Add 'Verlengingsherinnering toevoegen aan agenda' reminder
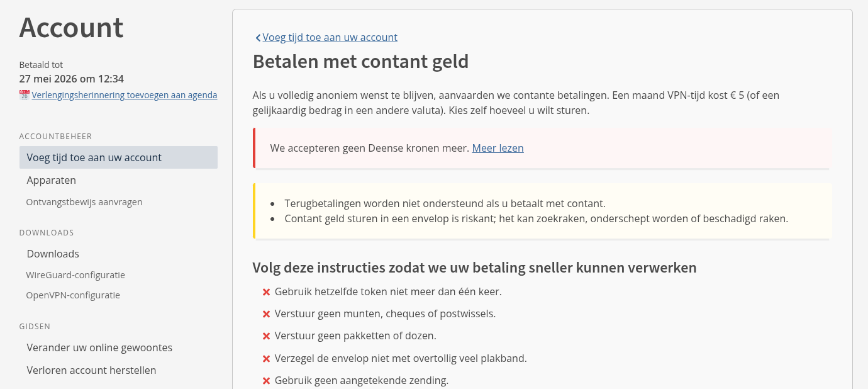The height and width of the screenshot is (389, 868). pyautogui.click(x=125, y=95)
